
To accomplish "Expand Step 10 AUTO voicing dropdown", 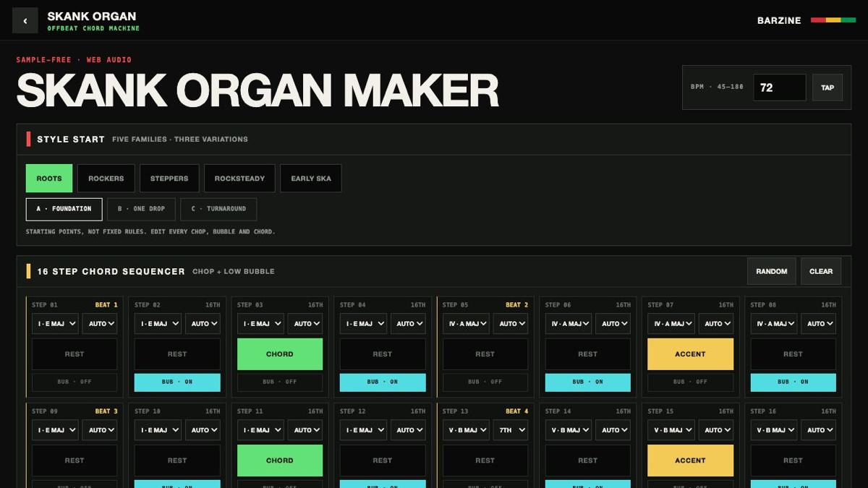I will click(x=203, y=430).
